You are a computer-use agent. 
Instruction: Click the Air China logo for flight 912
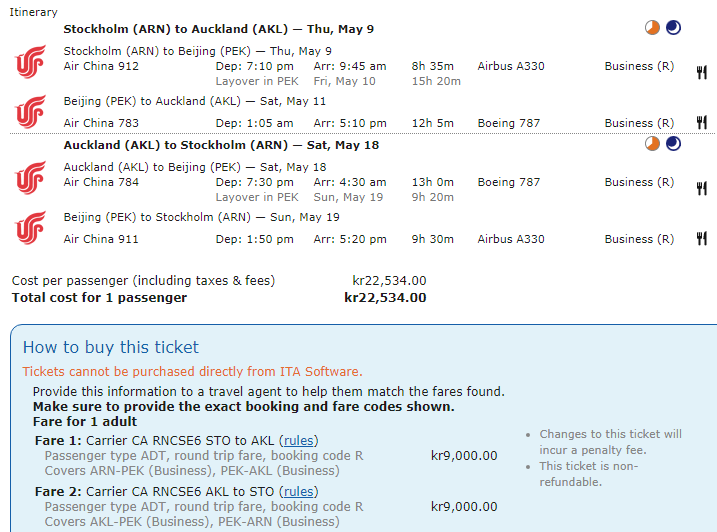tap(30, 63)
